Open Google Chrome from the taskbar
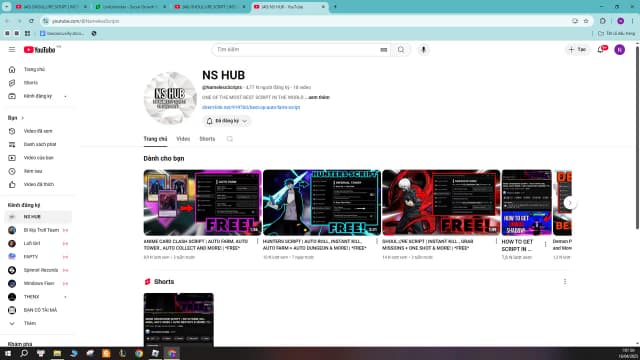 point(139,353)
